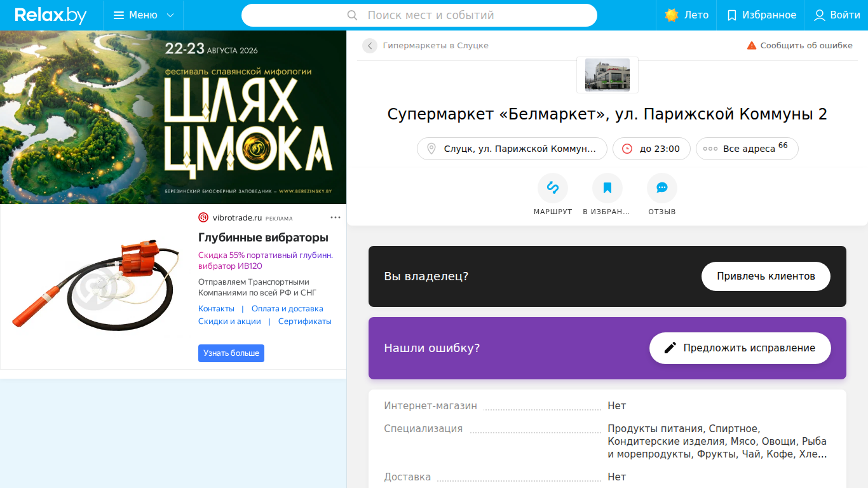Viewport: 868px width, 488px height.
Task: Click the three-dots icon beside Все адреса
Action: pyautogui.click(x=711, y=149)
